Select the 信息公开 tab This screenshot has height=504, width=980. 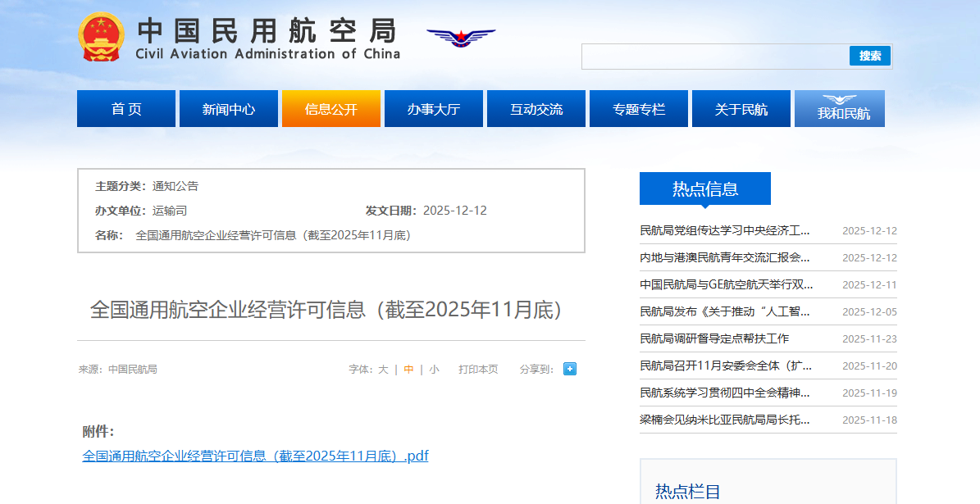(x=330, y=107)
